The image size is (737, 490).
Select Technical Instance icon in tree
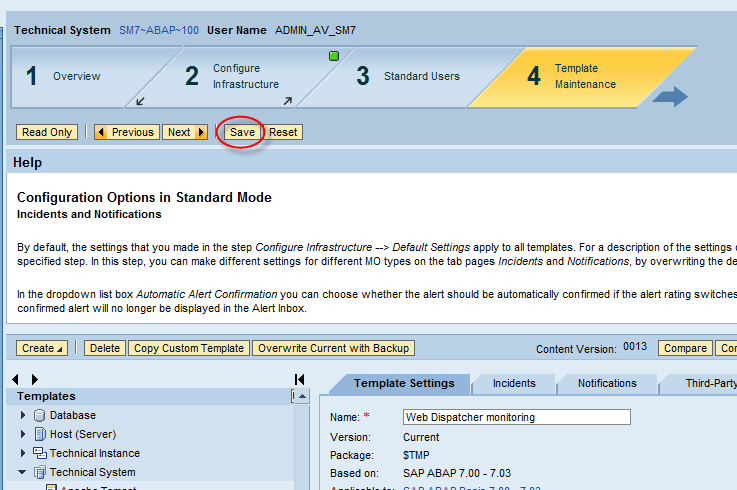[x=40, y=453]
